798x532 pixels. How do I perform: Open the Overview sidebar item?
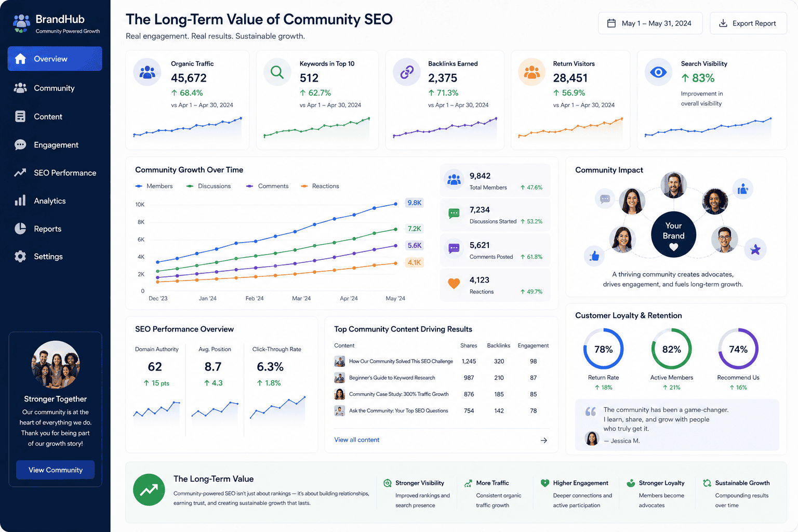(x=55, y=59)
